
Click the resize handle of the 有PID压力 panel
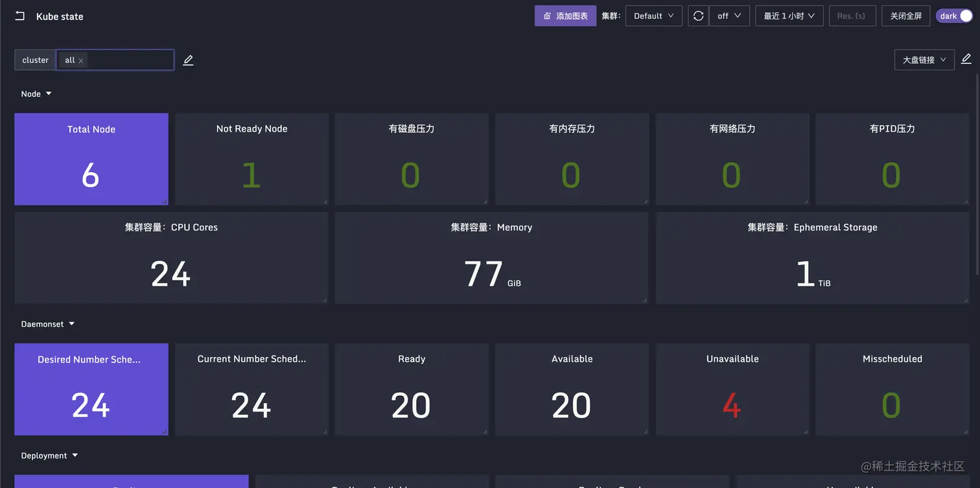(x=966, y=202)
